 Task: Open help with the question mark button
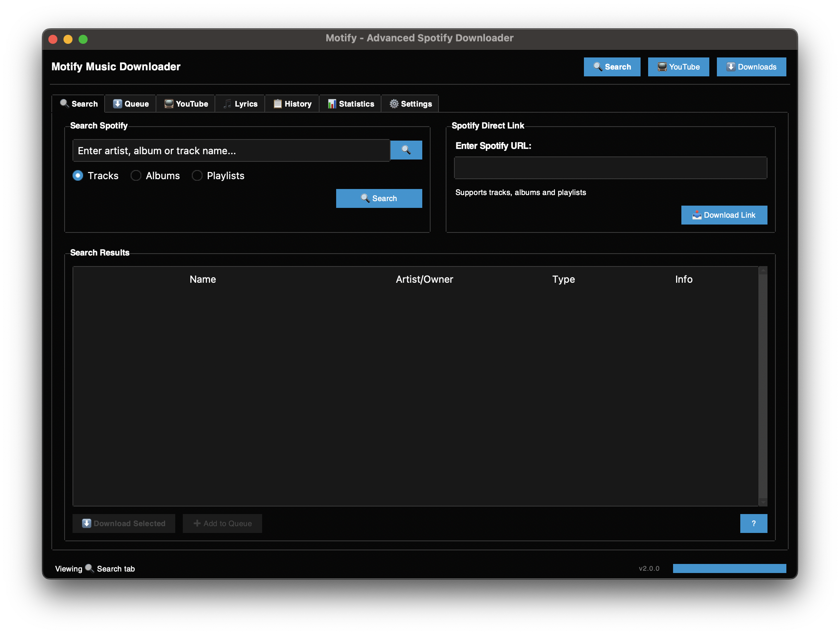(x=754, y=523)
